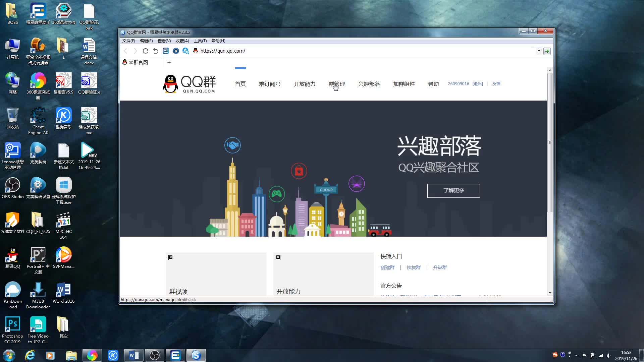Click the 群视频 card thumbnail
Image resolution: width=644 pixels, height=362 pixels.
click(216, 274)
